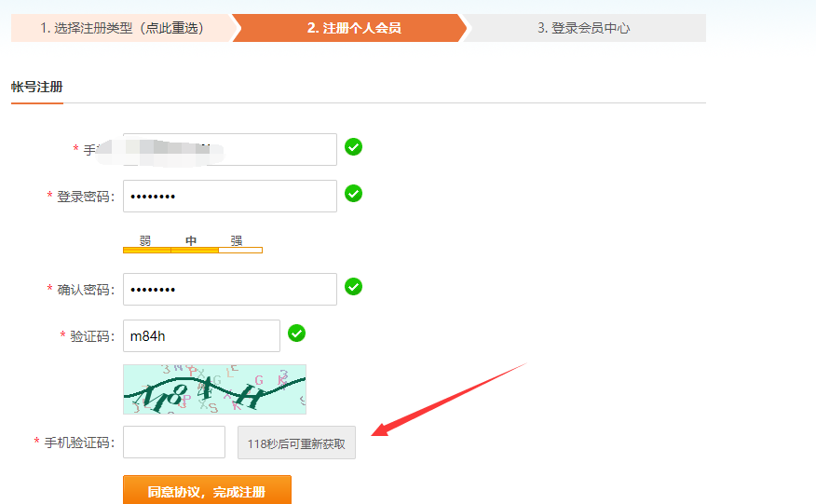Screen dimensions: 816x504
Task: Click the green checkmark beside the phone number field
Action: [x=353, y=146]
